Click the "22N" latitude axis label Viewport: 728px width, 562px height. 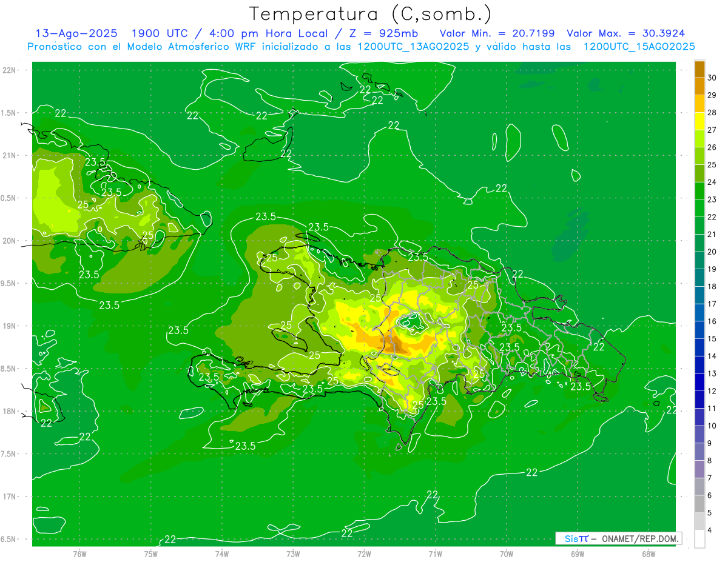coord(10,70)
